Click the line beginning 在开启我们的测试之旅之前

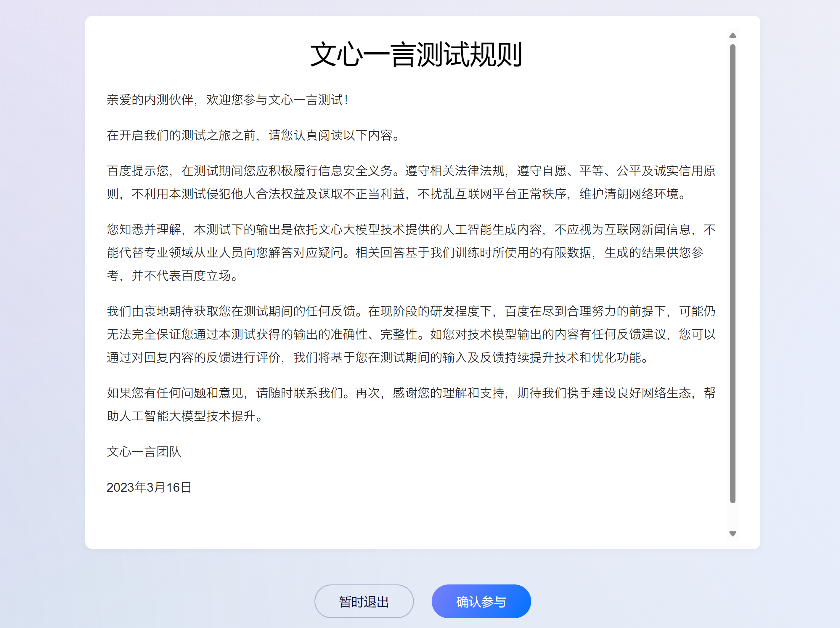pyautogui.click(x=253, y=135)
